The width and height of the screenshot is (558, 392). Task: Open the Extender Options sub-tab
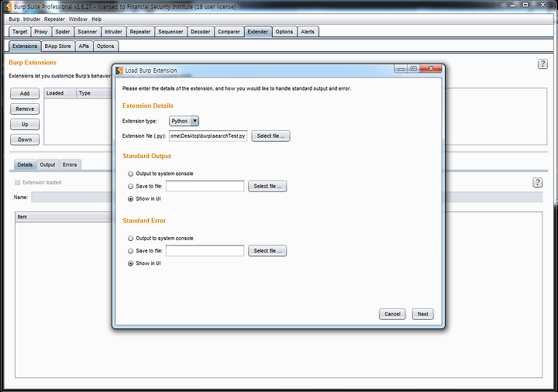coord(105,46)
